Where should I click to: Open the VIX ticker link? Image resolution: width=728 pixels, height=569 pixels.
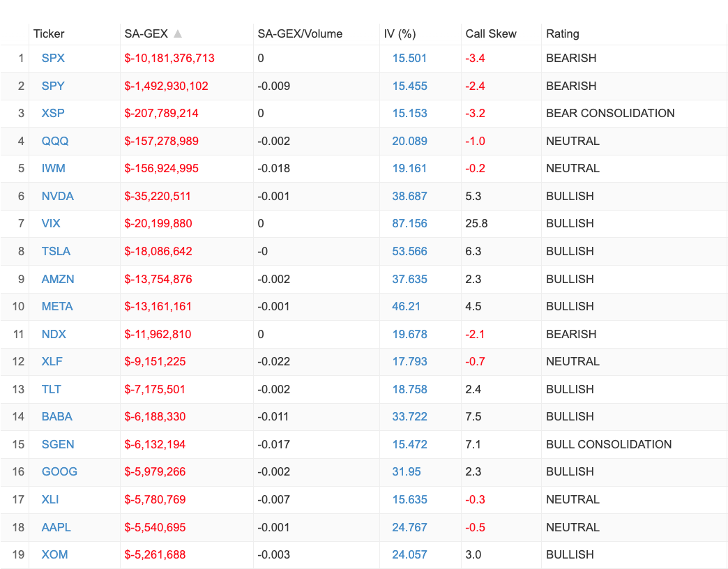[x=51, y=224]
